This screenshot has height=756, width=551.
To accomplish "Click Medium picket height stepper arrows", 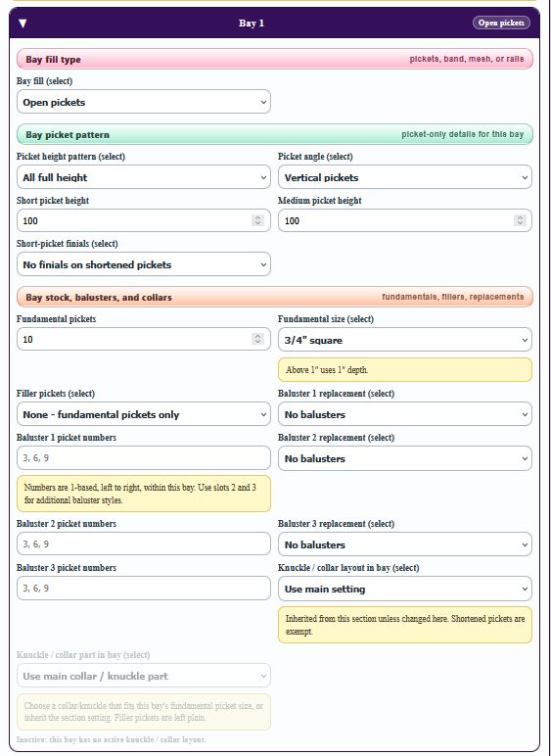I will [x=520, y=220].
